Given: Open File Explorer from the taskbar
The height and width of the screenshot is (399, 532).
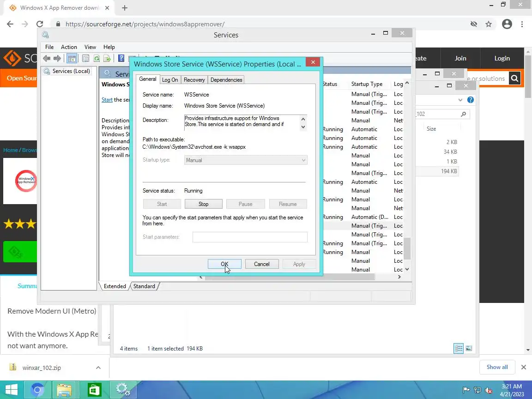Looking at the screenshot, I should click(x=64, y=390).
